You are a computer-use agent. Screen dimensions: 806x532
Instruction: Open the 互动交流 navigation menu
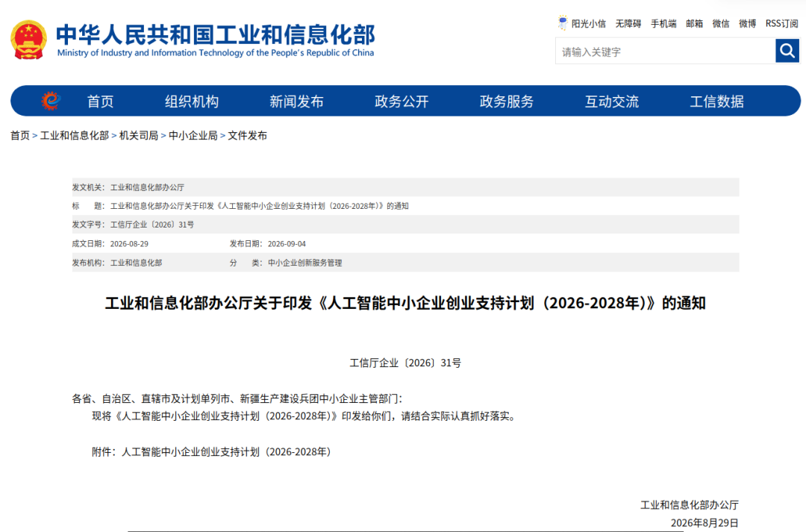[612, 101]
